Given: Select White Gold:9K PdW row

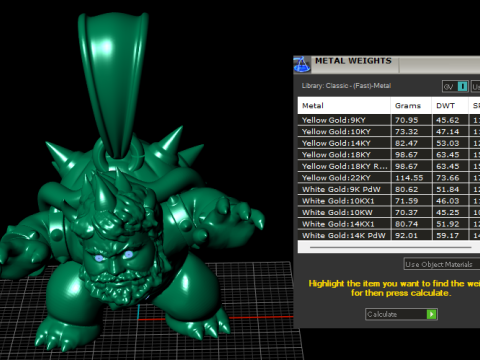Looking at the screenshot, I should coord(389,189).
